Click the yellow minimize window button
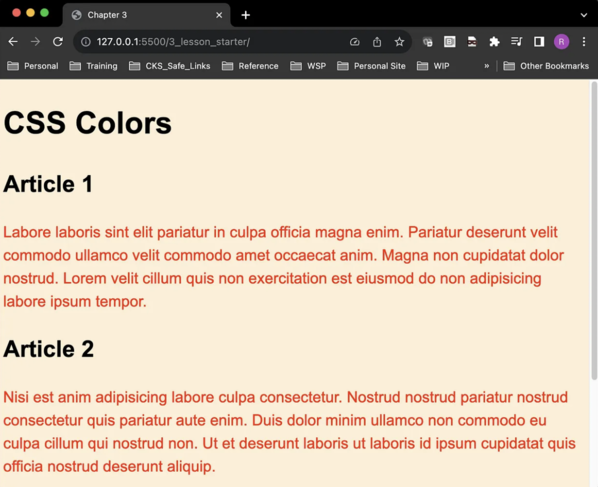This screenshot has width=598, height=487. (x=31, y=13)
